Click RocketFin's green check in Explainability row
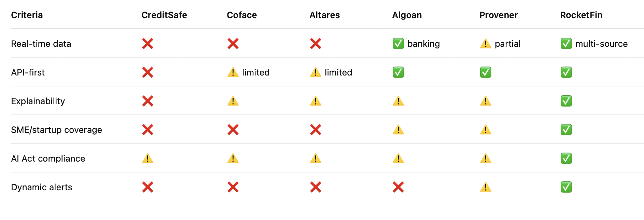644x220 pixels. point(566,101)
